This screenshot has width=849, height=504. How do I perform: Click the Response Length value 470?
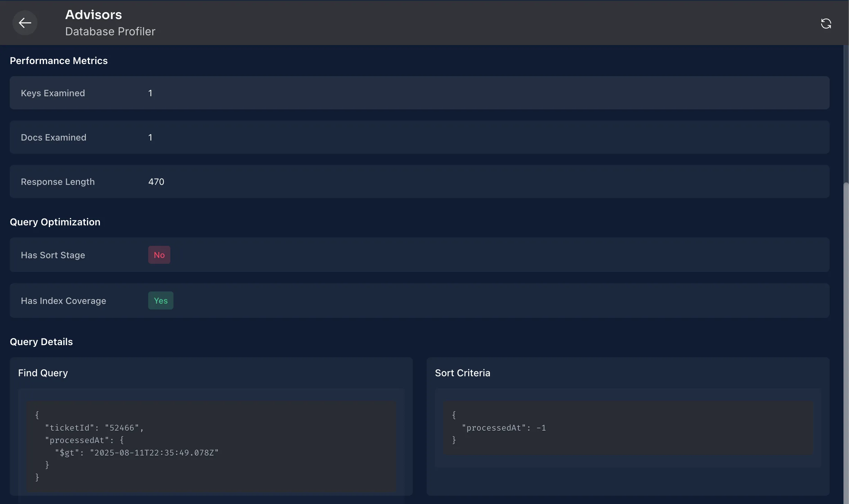[156, 182]
